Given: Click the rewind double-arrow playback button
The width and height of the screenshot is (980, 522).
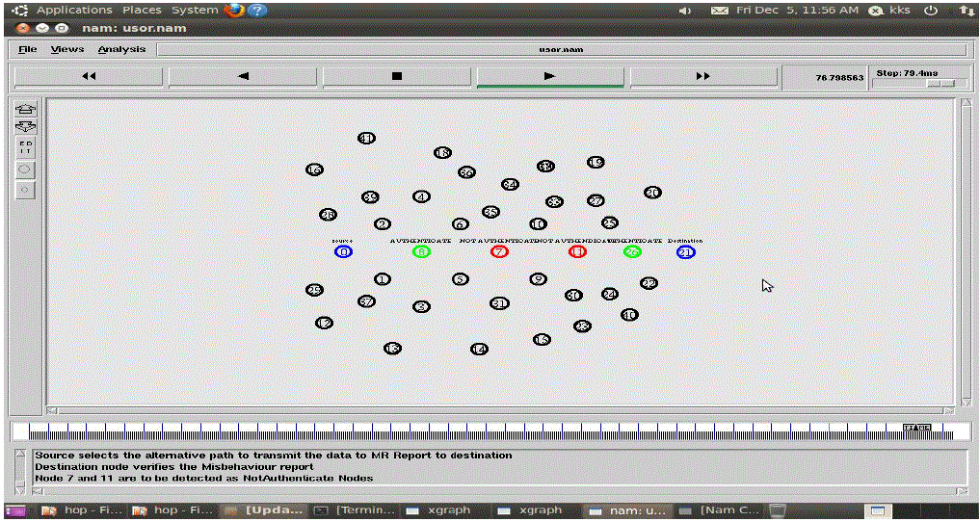Looking at the screenshot, I should click(88, 76).
